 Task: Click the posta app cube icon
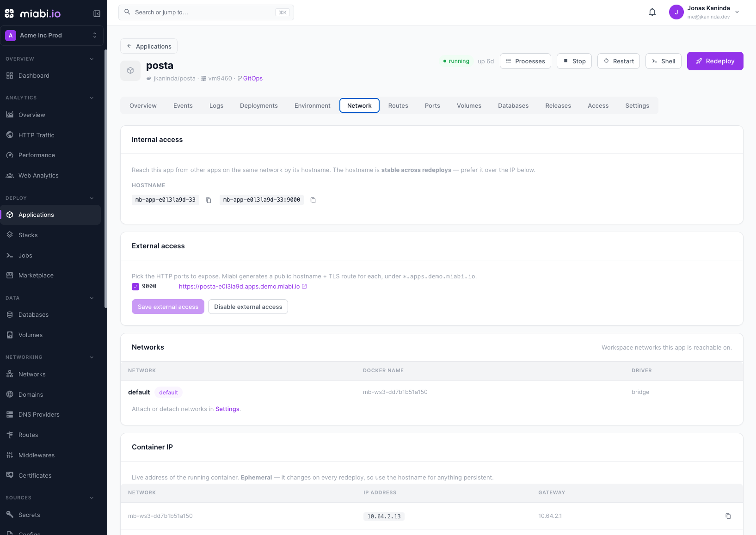pos(130,71)
